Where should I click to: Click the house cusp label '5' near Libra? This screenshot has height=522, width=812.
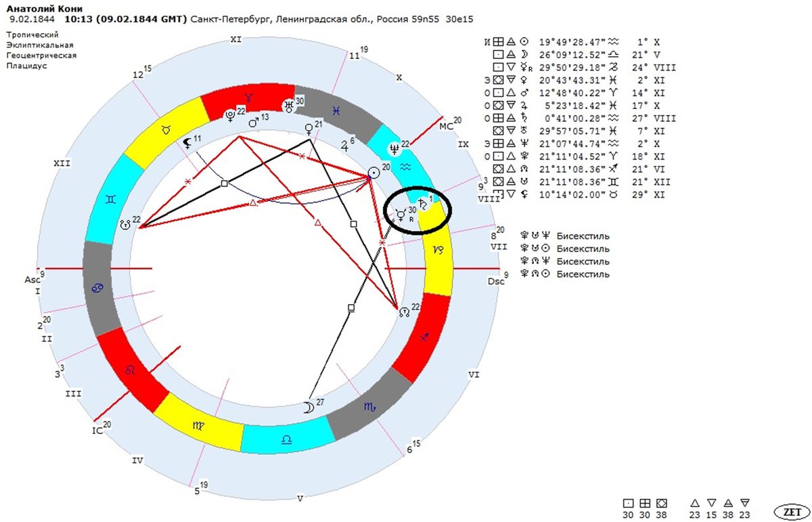pyautogui.click(x=197, y=492)
